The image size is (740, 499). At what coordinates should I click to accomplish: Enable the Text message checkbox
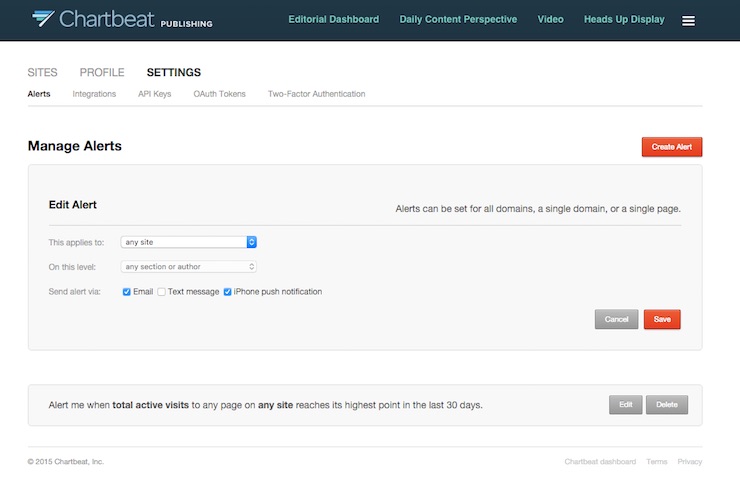161,292
